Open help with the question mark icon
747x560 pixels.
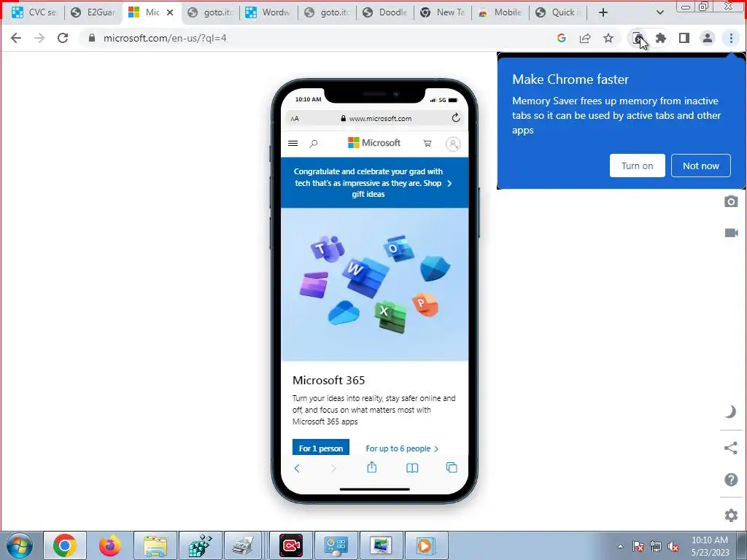[x=731, y=480]
